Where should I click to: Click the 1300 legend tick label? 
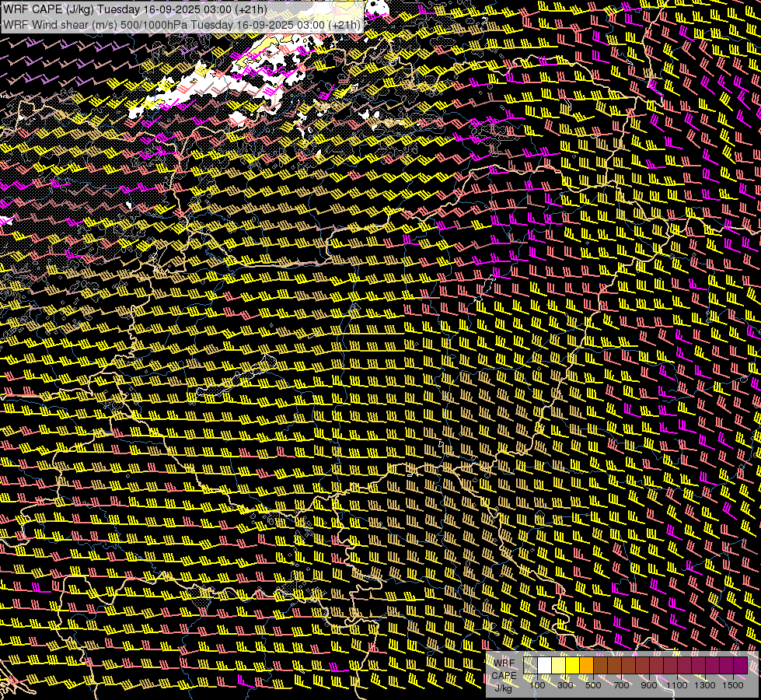705,685
